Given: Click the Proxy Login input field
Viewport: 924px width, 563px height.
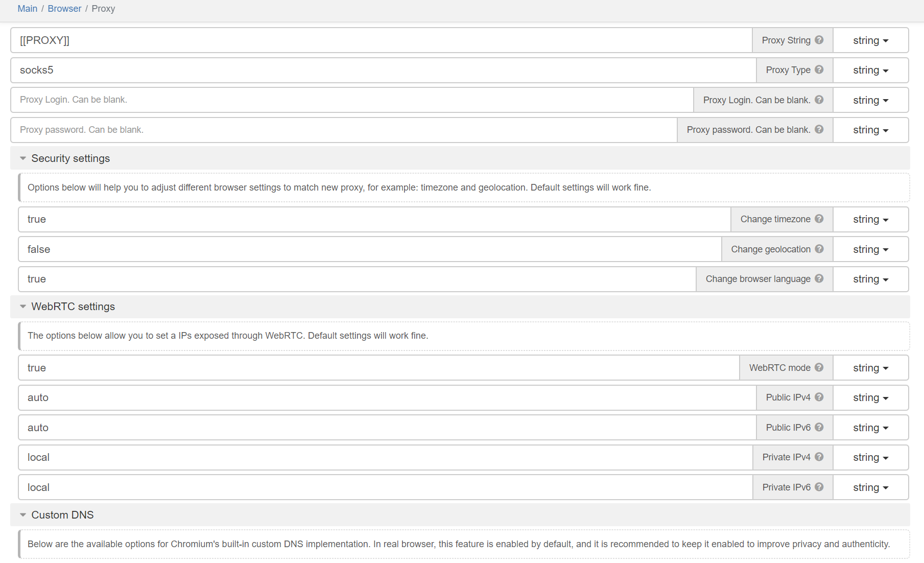Looking at the screenshot, I should coord(351,100).
